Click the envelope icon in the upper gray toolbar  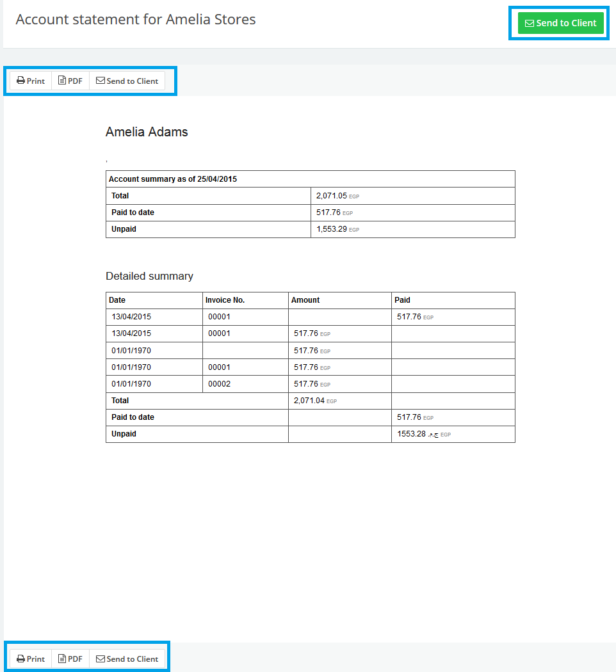coord(100,81)
